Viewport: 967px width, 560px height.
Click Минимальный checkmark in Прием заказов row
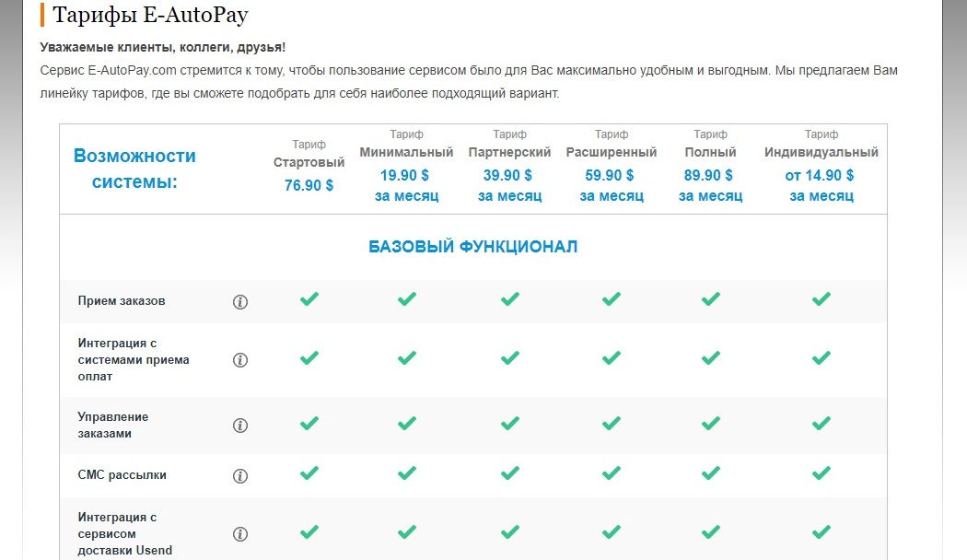tap(406, 299)
